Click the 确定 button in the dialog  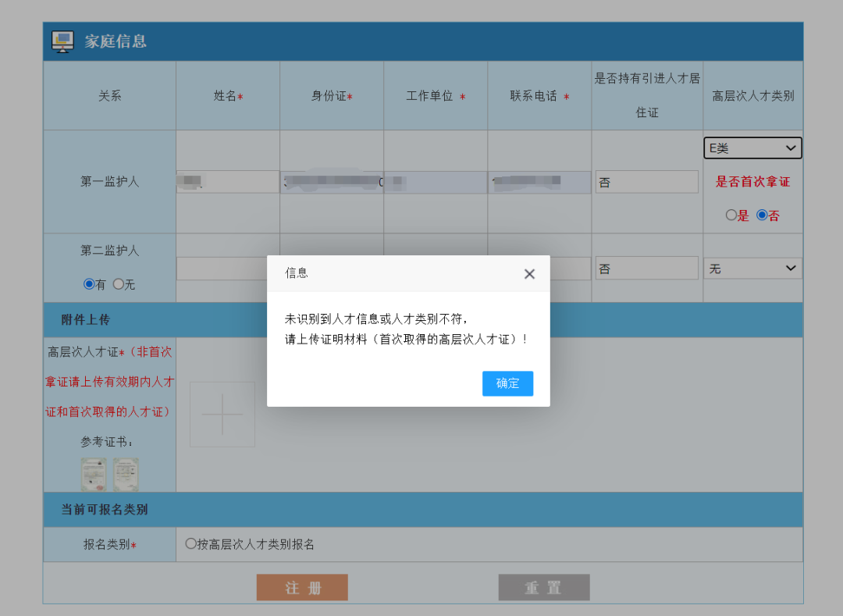point(507,383)
